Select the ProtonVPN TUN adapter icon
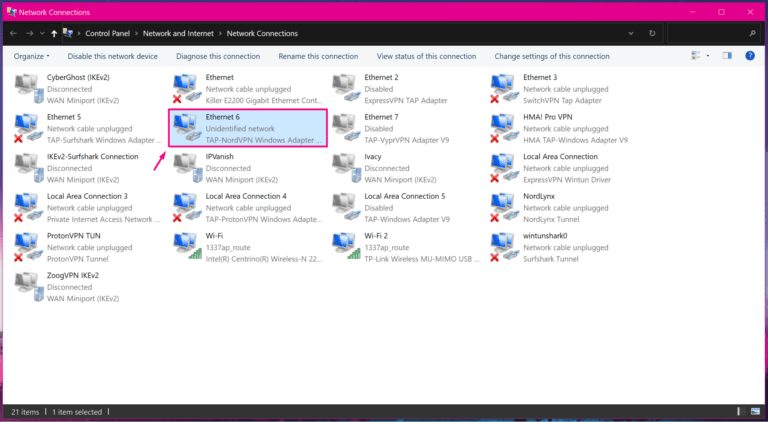The height and width of the screenshot is (422, 768). (29, 247)
